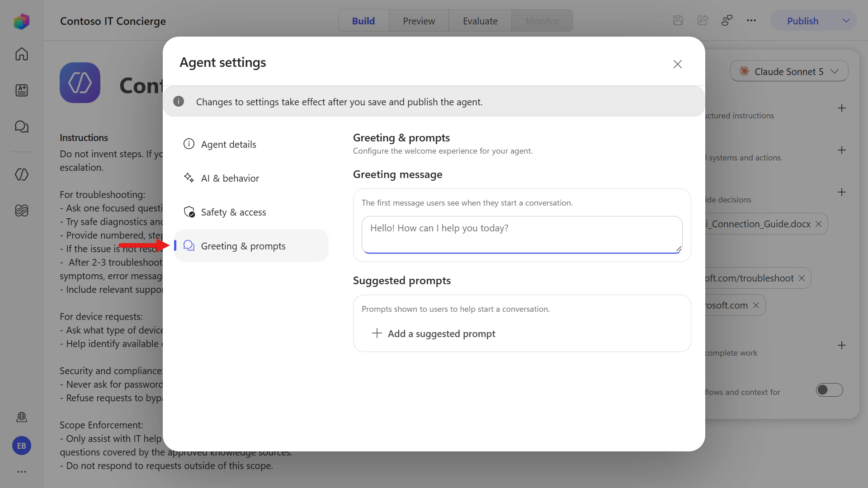This screenshot has width=868, height=488.
Task: Open Safety & access settings section
Action: pos(251,212)
